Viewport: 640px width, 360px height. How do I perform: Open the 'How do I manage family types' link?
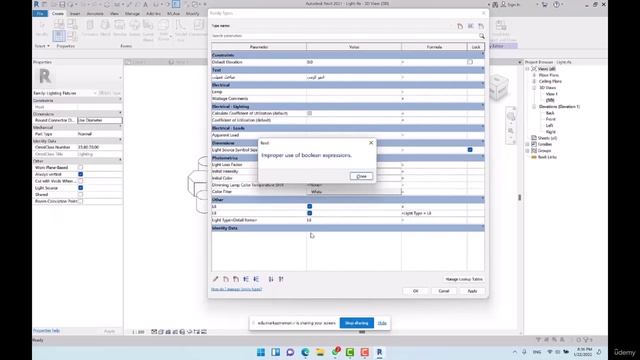[x=236, y=289]
